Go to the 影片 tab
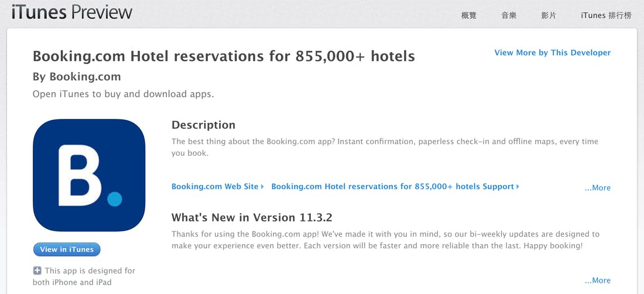This screenshot has height=294, width=644. 549,16
